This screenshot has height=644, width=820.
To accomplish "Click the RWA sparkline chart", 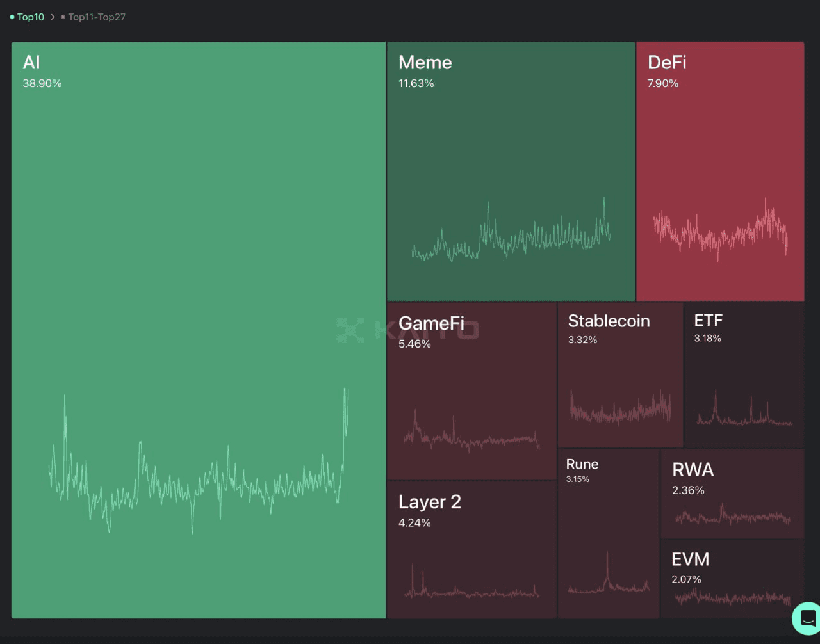I will tap(732, 515).
